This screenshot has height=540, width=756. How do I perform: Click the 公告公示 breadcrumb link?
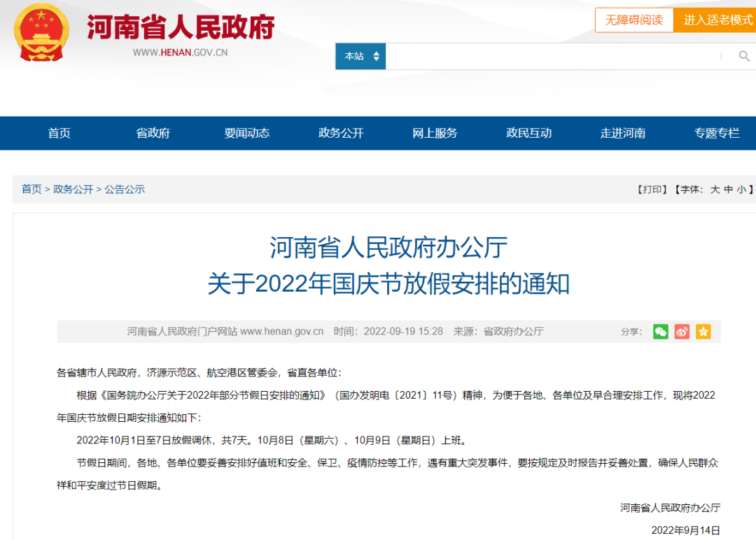125,190
